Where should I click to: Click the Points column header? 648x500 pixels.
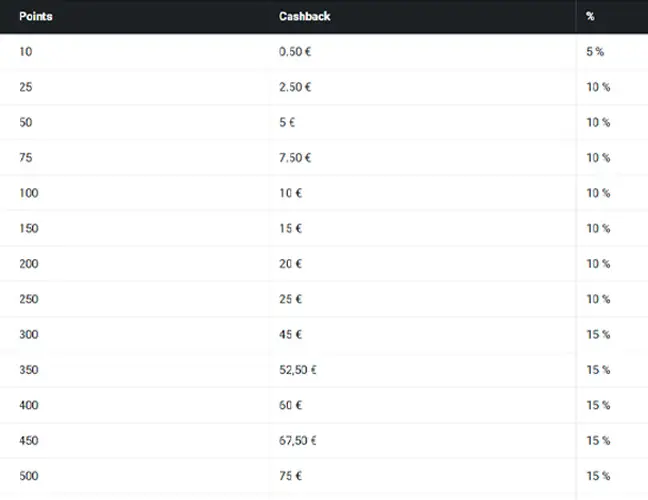point(36,17)
